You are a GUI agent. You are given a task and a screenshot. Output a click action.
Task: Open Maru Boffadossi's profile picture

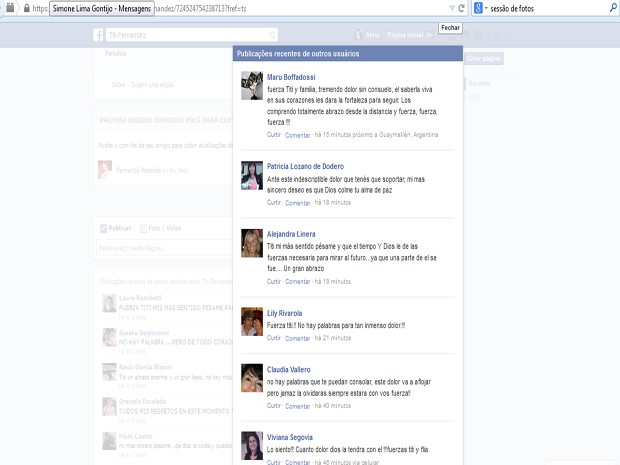click(252, 86)
